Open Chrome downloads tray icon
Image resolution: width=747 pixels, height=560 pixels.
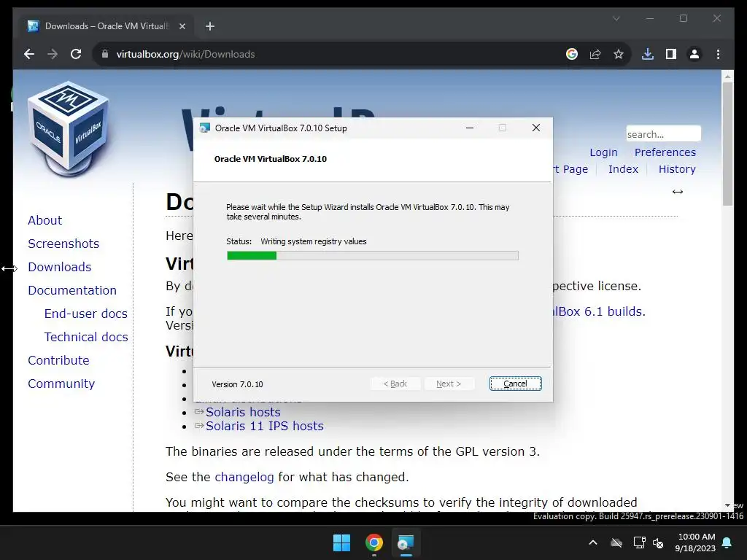tap(648, 54)
